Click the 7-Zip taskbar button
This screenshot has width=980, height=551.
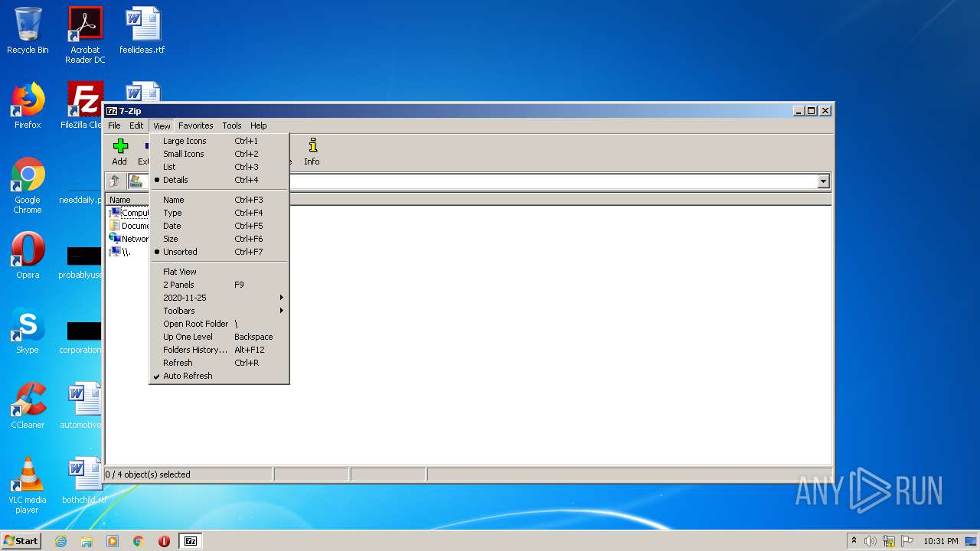pos(191,541)
